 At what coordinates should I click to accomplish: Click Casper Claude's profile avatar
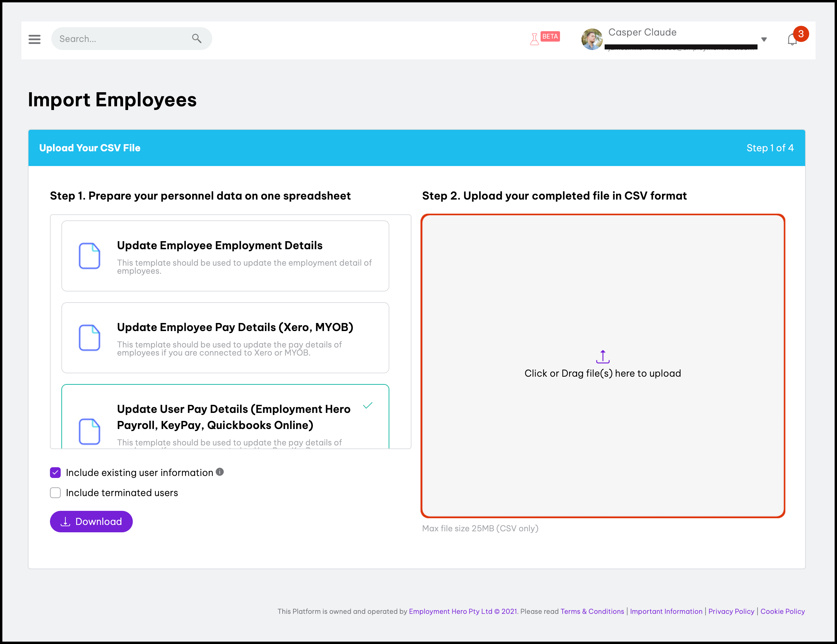click(592, 39)
